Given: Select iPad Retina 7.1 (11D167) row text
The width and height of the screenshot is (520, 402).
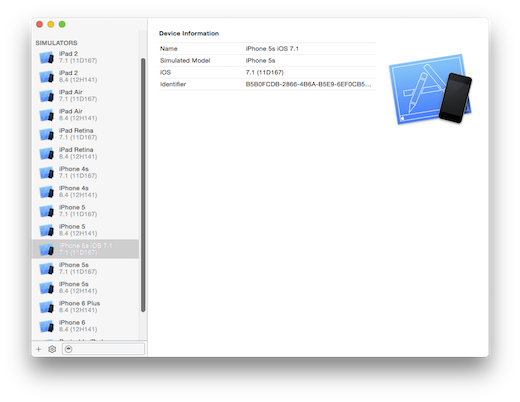Looking at the screenshot, I should point(78,134).
